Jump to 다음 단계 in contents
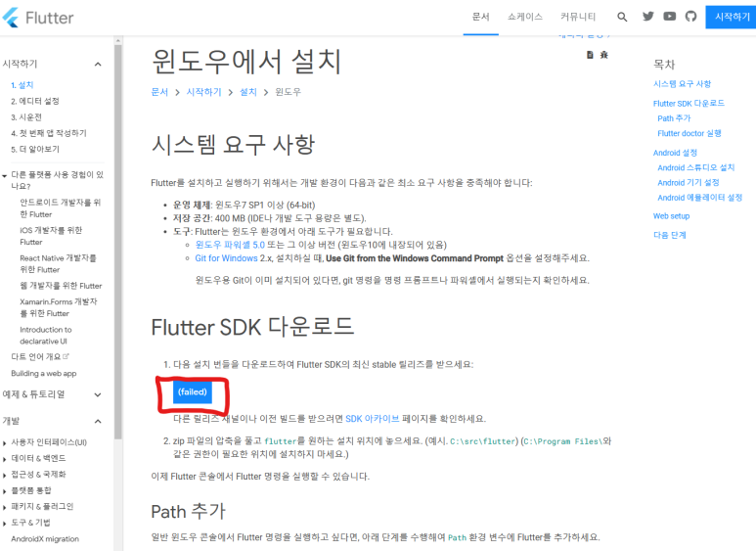Screen dimensions: 756x551 [x=669, y=235]
